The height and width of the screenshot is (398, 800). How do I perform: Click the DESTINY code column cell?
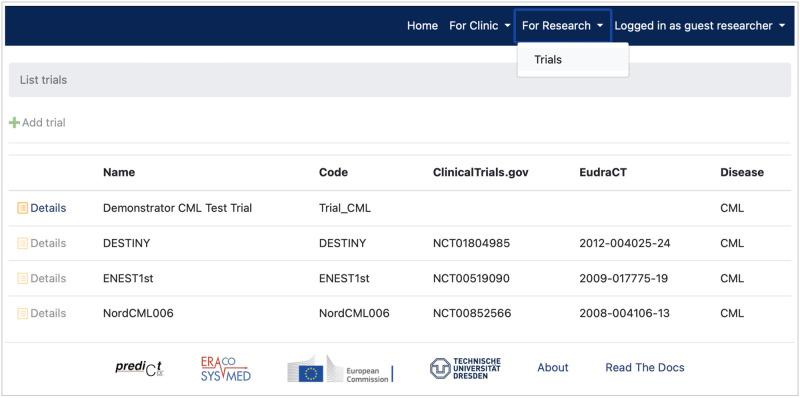coord(342,243)
